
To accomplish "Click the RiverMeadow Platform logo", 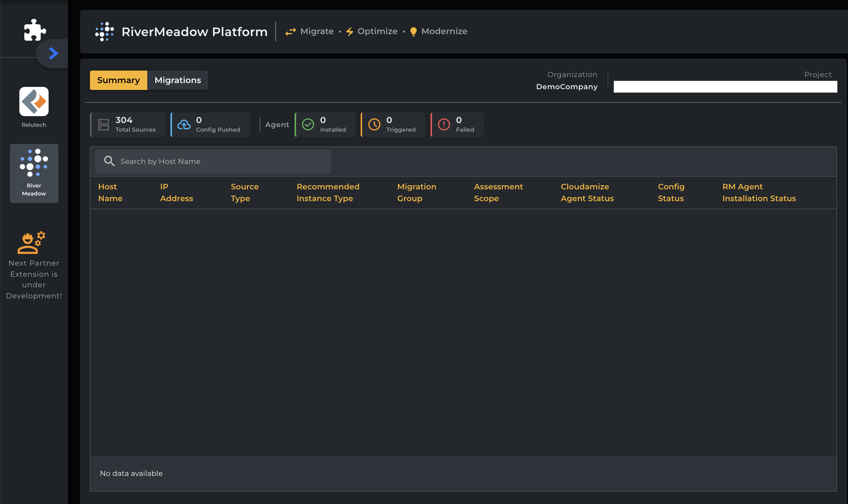I will pyautogui.click(x=104, y=31).
